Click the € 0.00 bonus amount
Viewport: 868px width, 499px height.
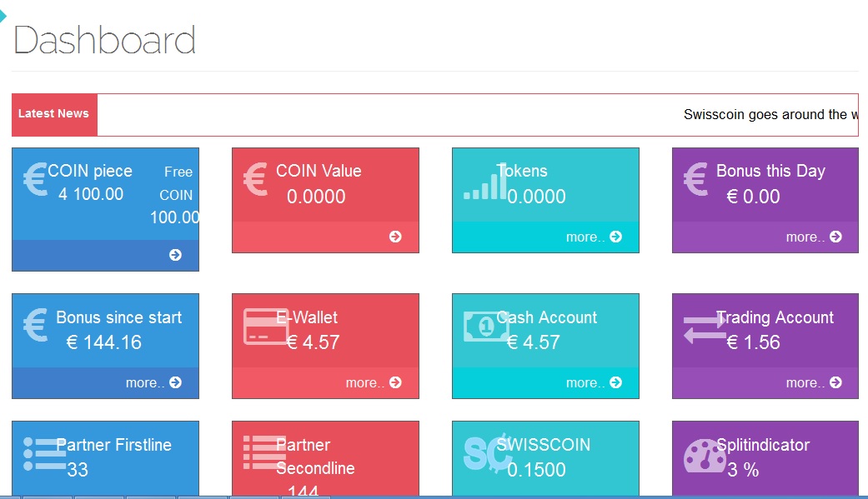pyautogui.click(x=753, y=197)
